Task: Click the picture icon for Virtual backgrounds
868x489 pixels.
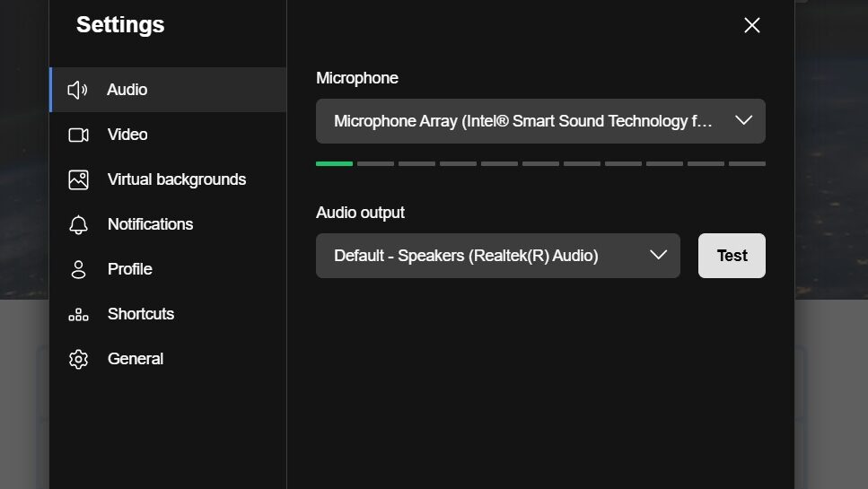Action: pyautogui.click(x=78, y=179)
